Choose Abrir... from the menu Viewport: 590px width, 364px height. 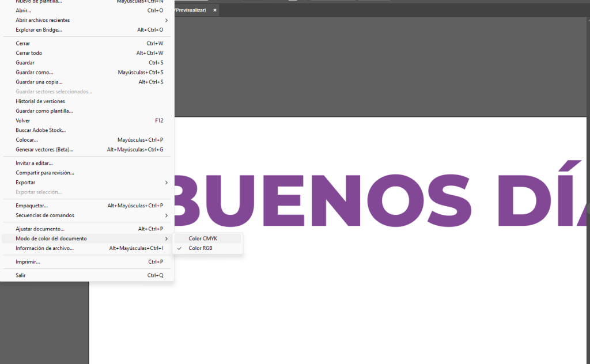point(87,10)
